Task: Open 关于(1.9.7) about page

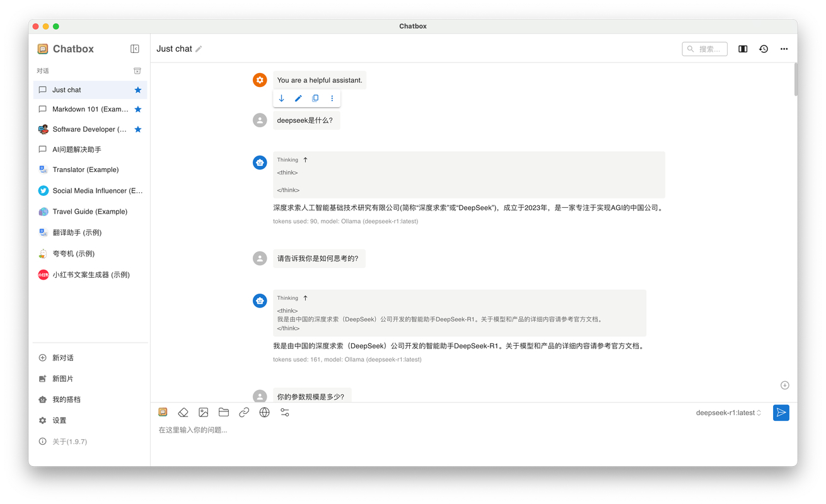Action: coord(90,442)
